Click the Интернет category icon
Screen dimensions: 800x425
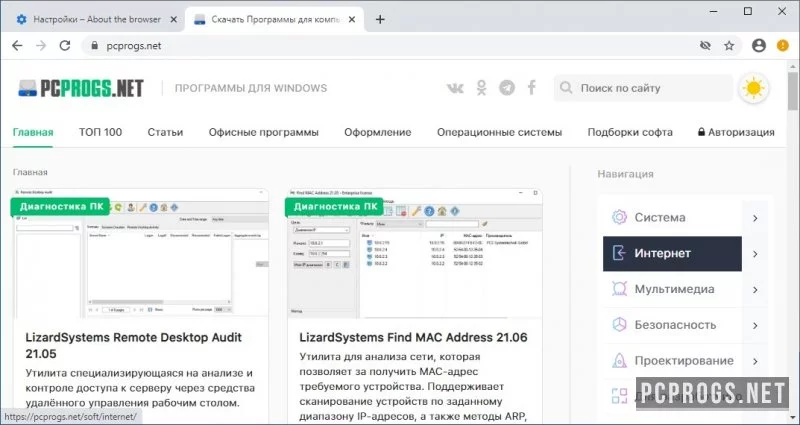pos(619,253)
